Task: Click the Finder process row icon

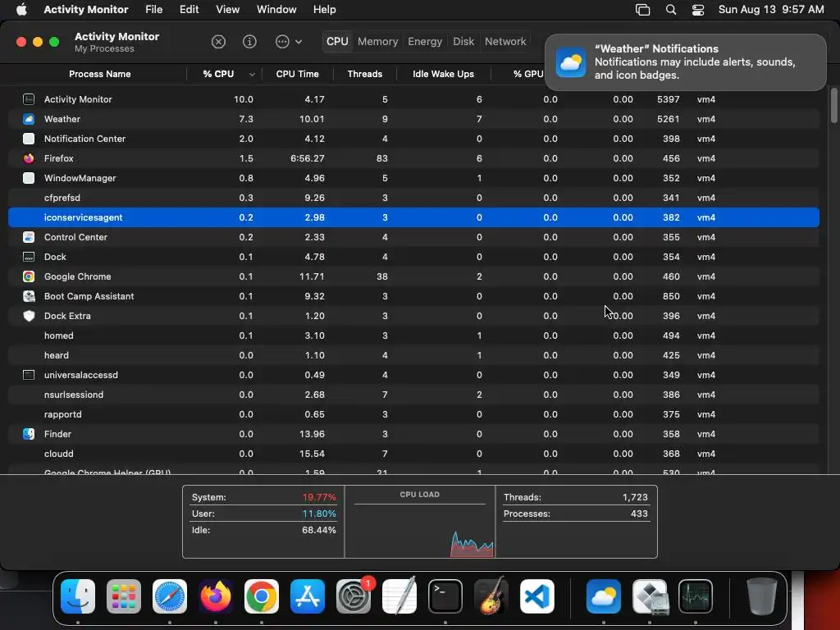Action: coord(29,434)
